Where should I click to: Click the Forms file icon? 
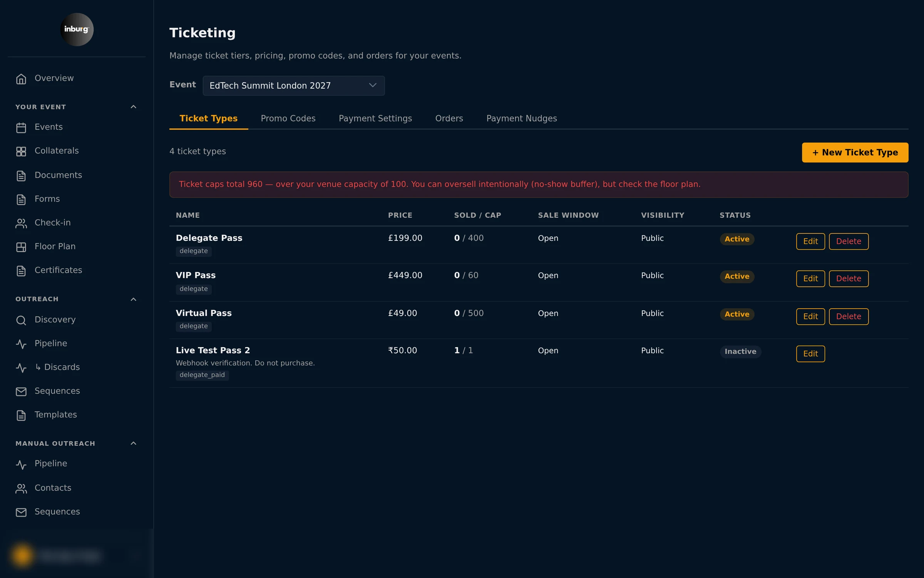coord(21,200)
